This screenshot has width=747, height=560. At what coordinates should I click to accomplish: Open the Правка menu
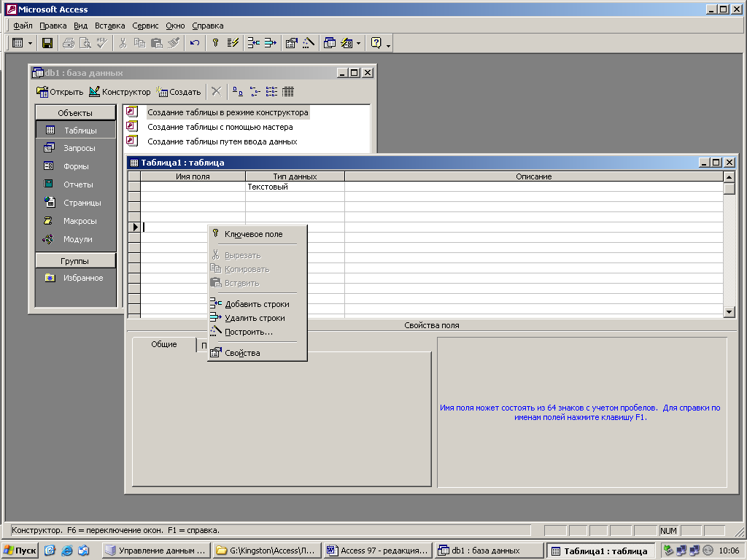53,26
